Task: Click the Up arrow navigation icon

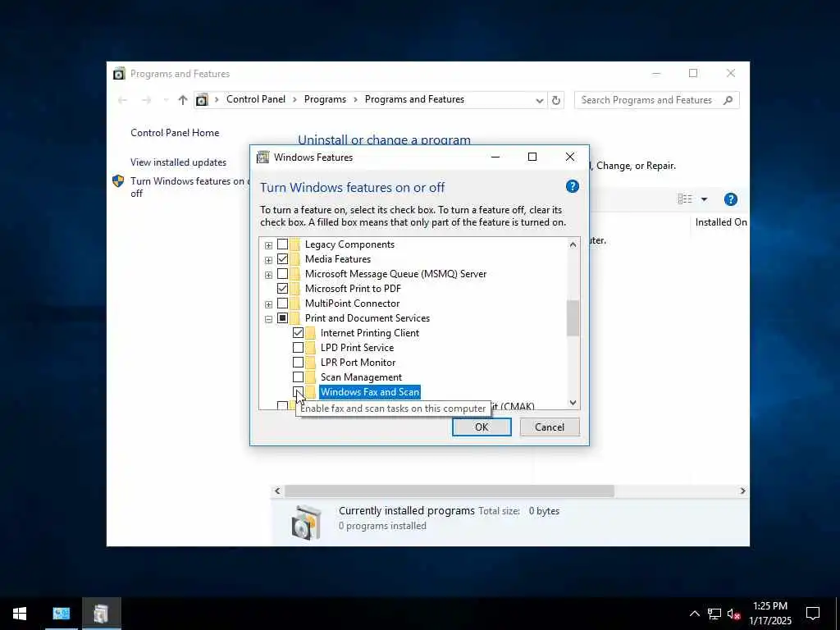Action: (183, 100)
